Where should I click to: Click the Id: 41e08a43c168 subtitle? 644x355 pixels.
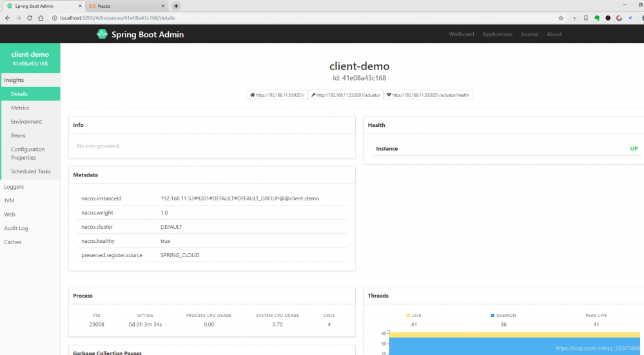(359, 78)
